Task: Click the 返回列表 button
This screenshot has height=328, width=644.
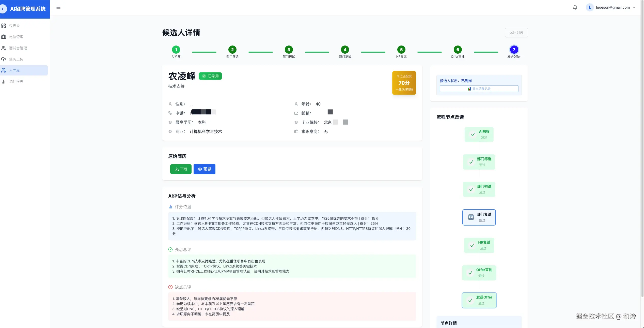Action: 516,33
